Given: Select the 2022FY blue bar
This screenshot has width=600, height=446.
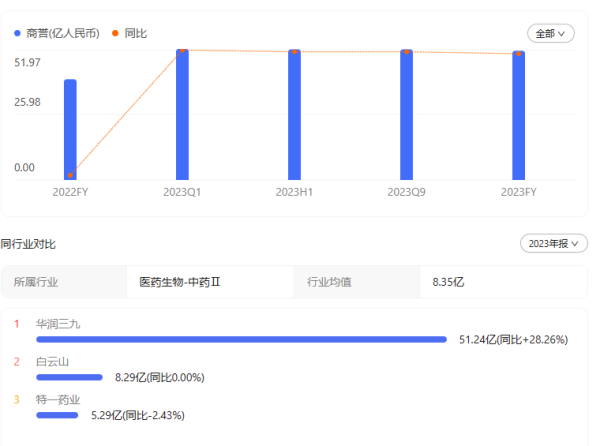Looking at the screenshot, I should coord(70,129).
